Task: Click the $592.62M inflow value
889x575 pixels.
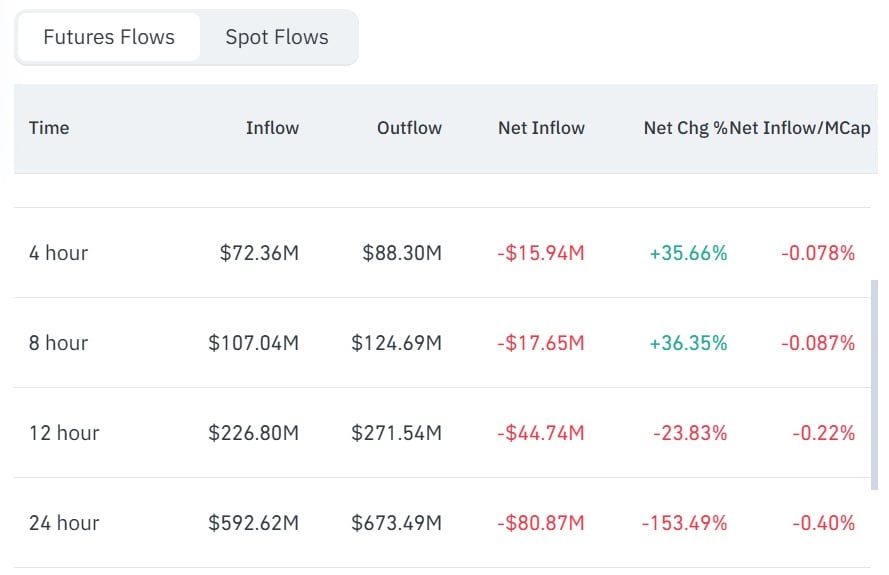Action: [253, 523]
